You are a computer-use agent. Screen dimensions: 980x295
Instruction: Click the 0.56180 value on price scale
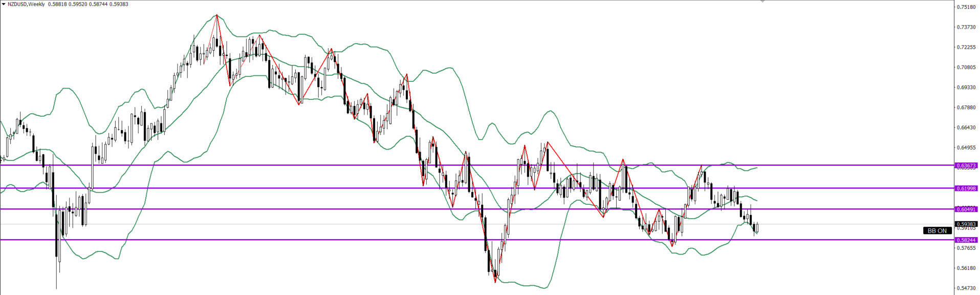[966, 268]
